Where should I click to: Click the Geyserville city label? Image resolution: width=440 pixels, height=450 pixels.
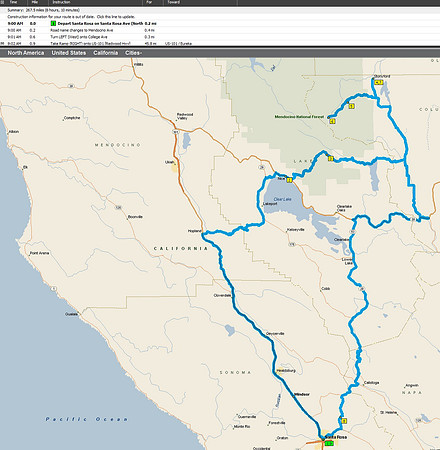pos(275,334)
